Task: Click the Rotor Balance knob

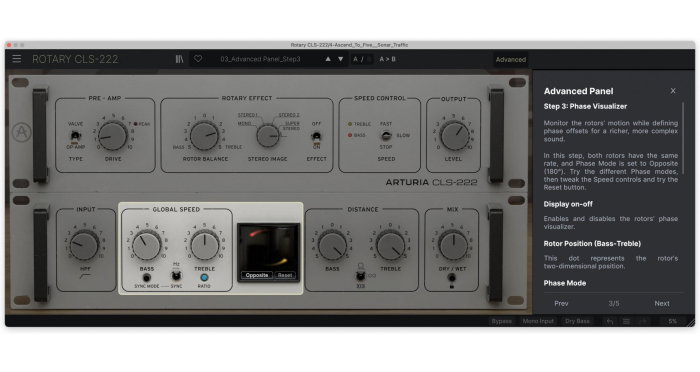Action: pyautogui.click(x=204, y=136)
